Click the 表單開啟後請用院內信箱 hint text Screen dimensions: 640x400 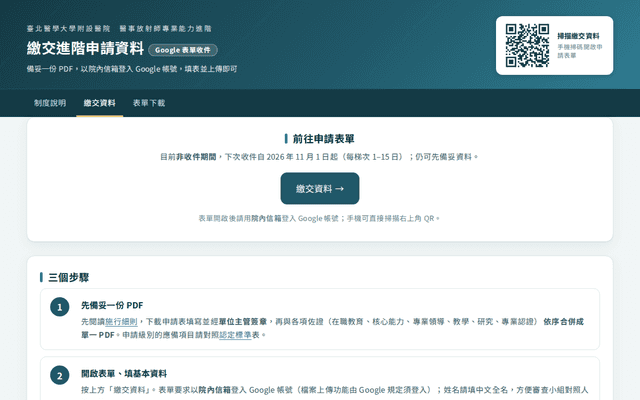[x=320, y=218]
